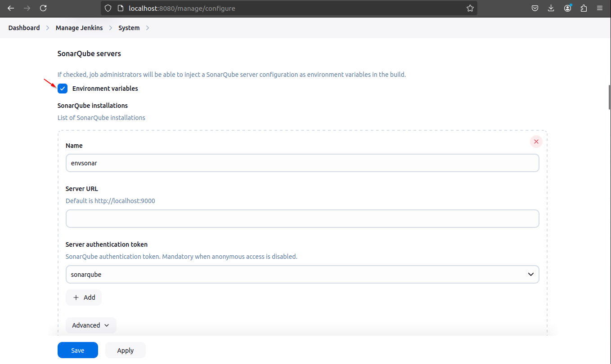Expand the Advanced section
This screenshot has height=364, width=611.
(91, 325)
